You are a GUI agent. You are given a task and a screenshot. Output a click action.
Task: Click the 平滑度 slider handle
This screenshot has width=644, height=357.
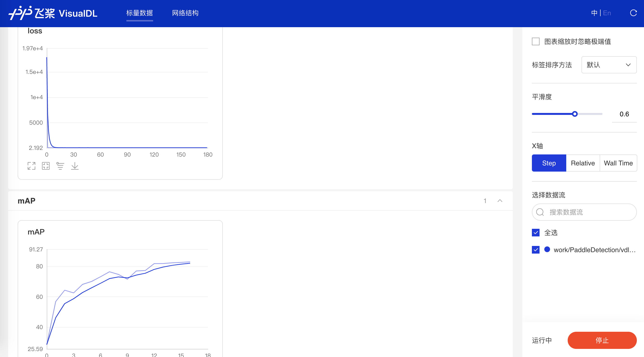(x=575, y=114)
